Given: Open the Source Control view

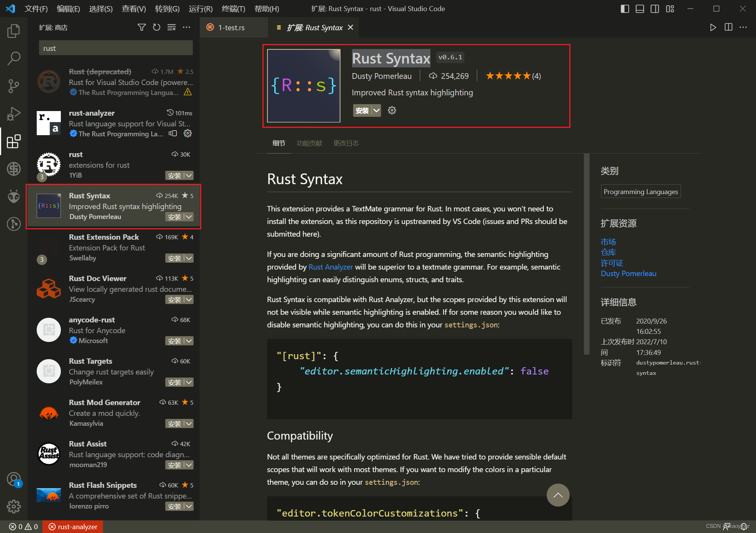Looking at the screenshot, I should [x=14, y=86].
